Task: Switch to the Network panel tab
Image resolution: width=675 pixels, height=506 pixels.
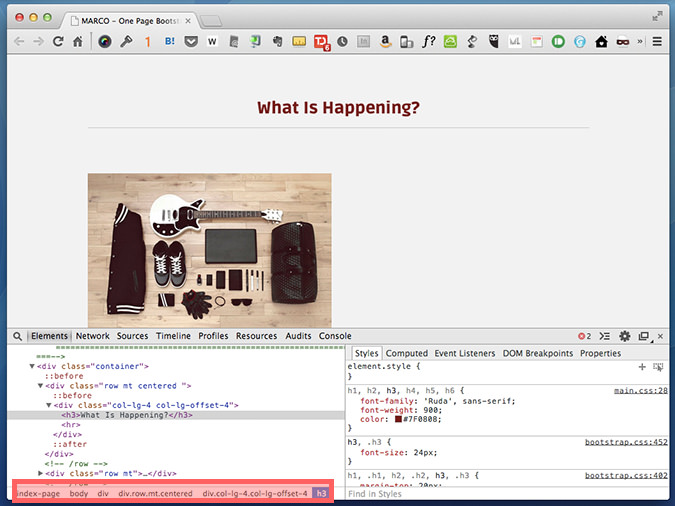Action: tap(92, 336)
